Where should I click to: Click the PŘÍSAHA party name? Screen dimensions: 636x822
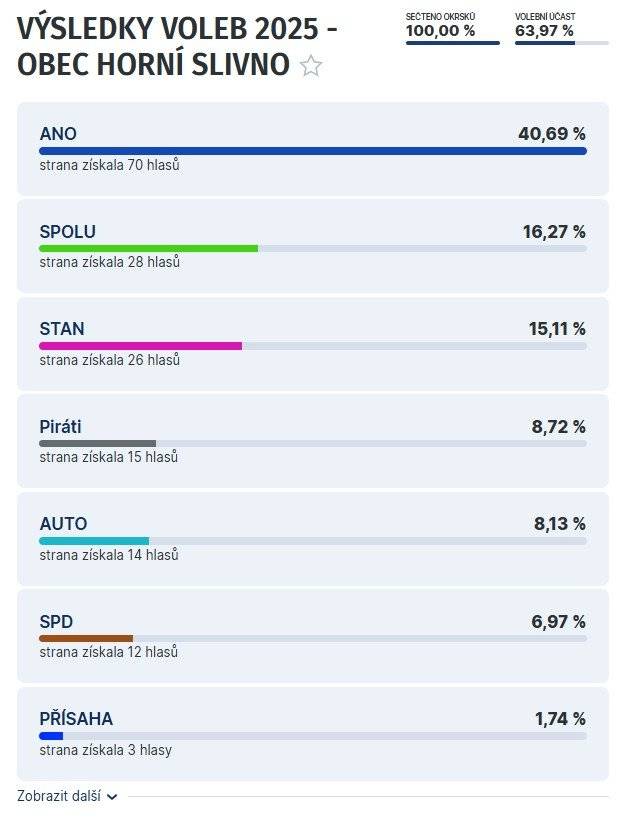pyautogui.click(x=76, y=719)
